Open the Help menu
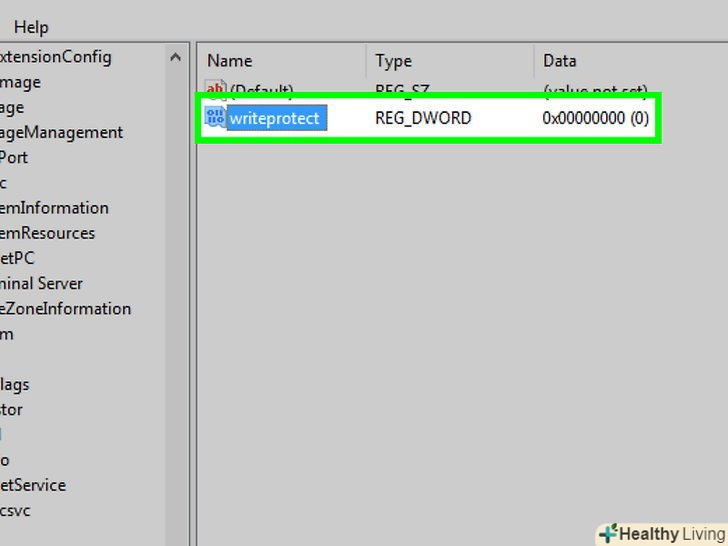The image size is (728, 546). (x=31, y=27)
